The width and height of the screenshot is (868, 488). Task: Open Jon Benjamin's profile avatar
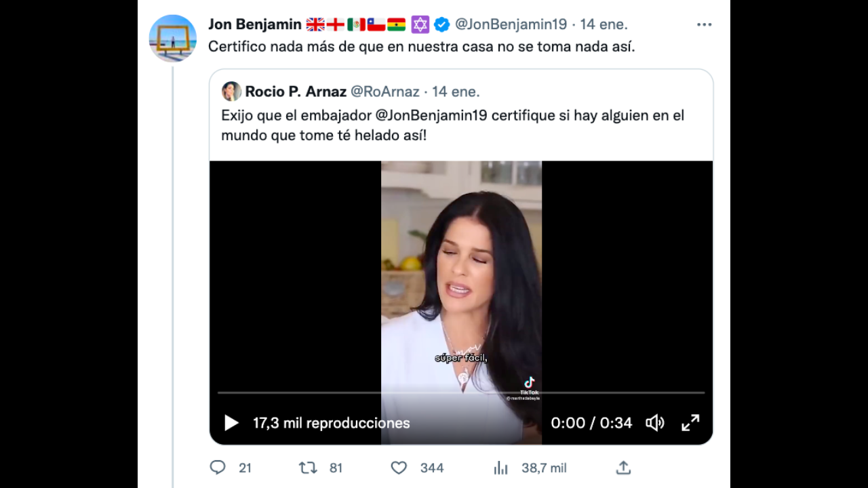pos(173,39)
